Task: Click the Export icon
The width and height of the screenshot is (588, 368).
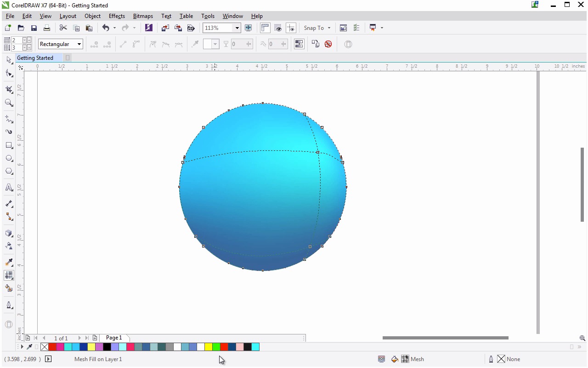Action: click(178, 28)
